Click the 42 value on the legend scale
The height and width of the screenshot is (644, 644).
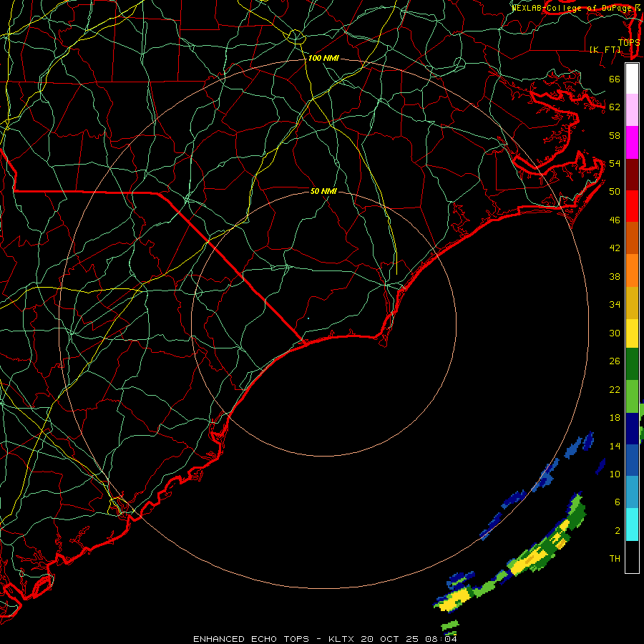click(615, 248)
